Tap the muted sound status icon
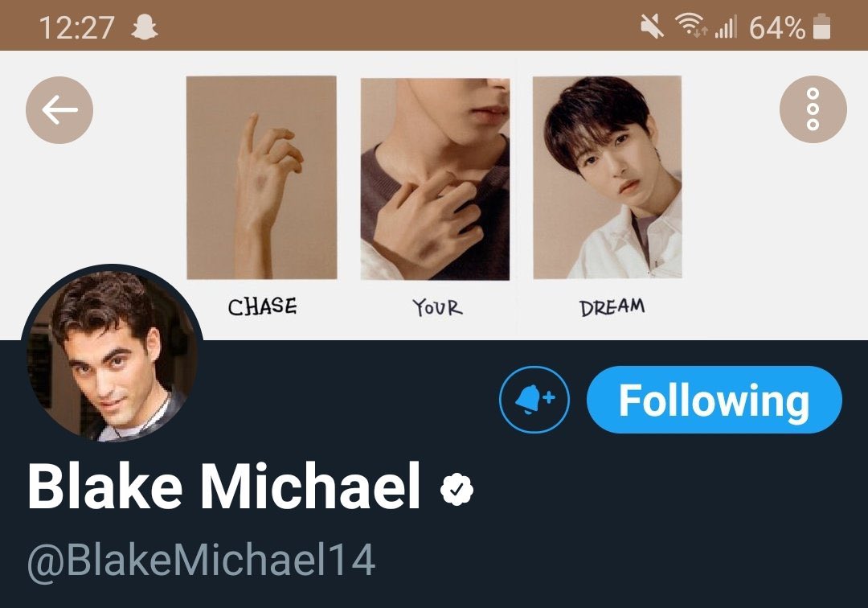Image resolution: width=868 pixels, height=608 pixels. coord(652,27)
